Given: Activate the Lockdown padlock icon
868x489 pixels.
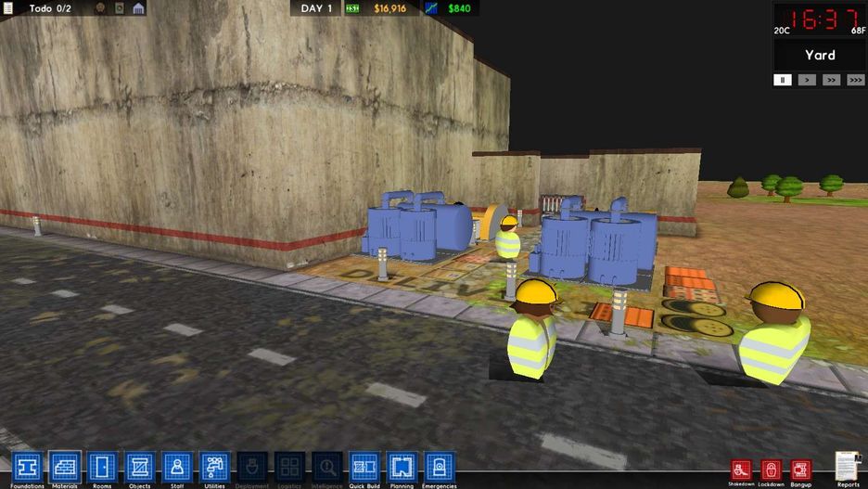Looking at the screenshot, I should [772, 470].
